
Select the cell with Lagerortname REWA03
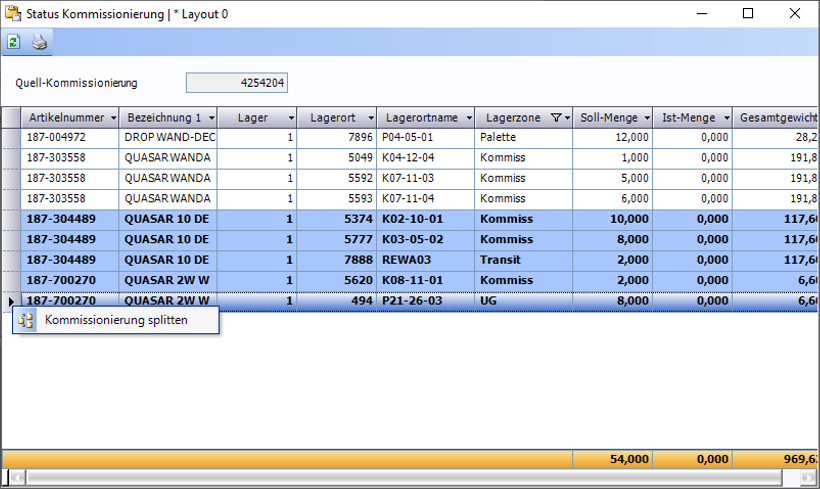click(x=425, y=259)
